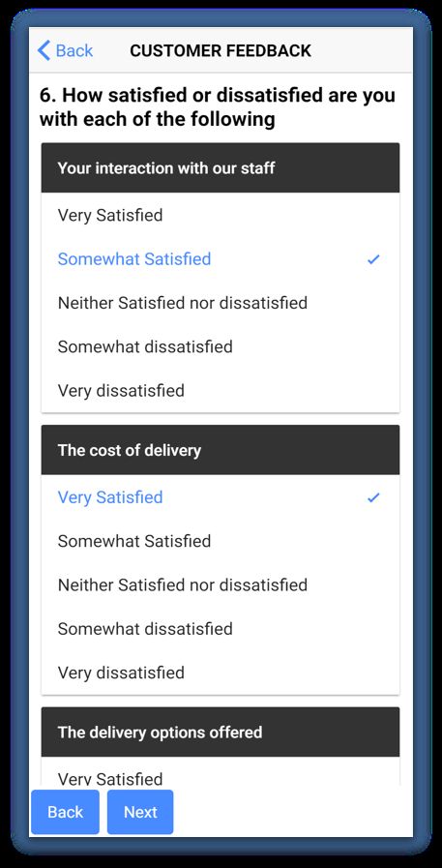Viewport: 442px width, 868px height.
Task: Select Somewhat dissatisfied for staff interaction
Action: [221, 346]
